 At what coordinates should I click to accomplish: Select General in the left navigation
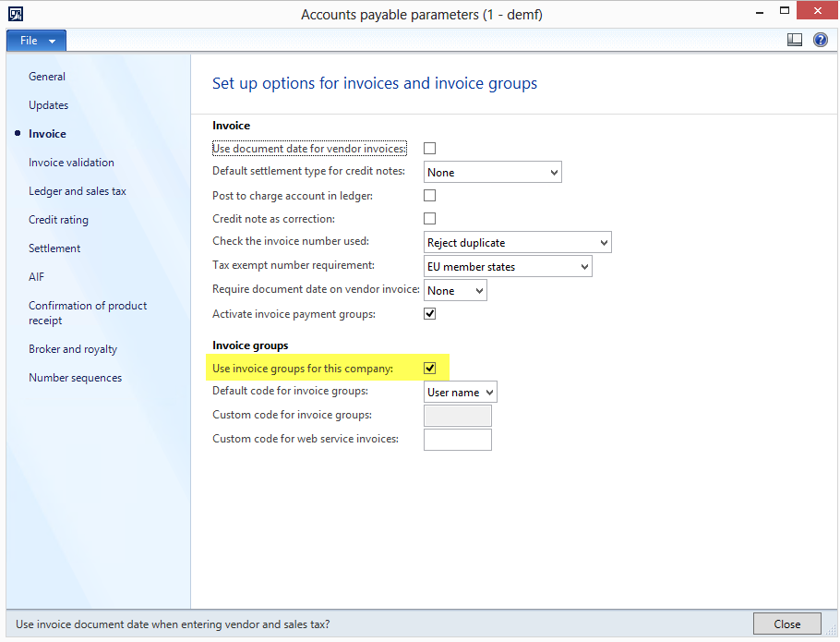click(47, 77)
